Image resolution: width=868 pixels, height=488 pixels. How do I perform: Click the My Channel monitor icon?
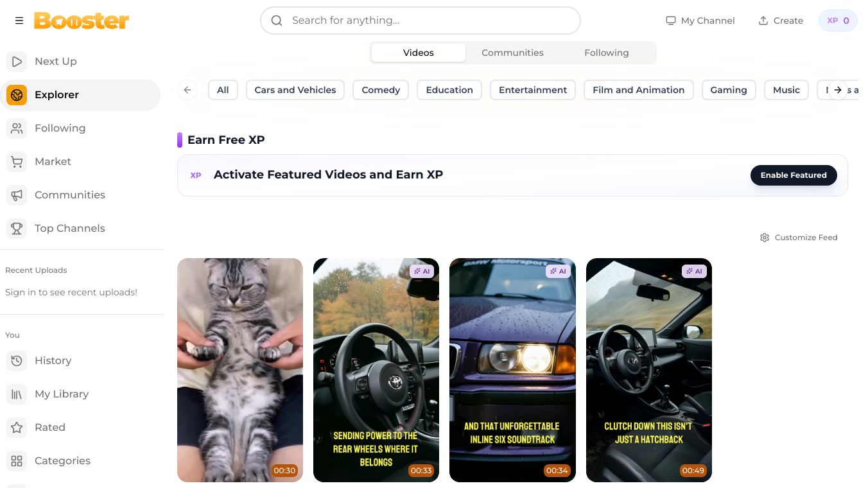coord(671,21)
